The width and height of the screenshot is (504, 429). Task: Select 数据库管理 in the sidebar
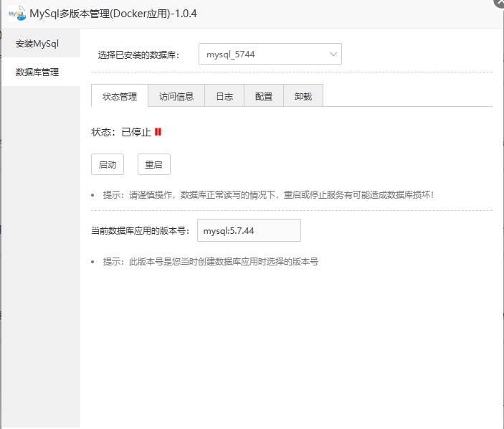pyautogui.click(x=41, y=72)
